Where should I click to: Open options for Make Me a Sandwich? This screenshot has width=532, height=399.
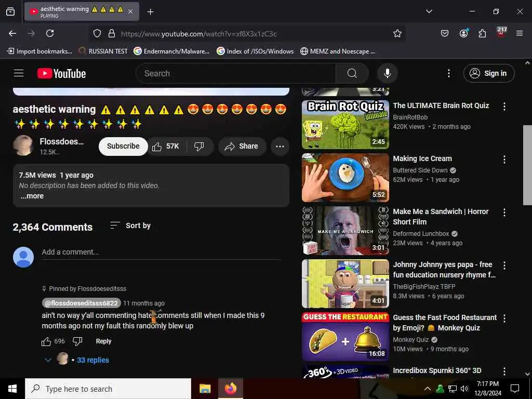(x=504, y=212)
